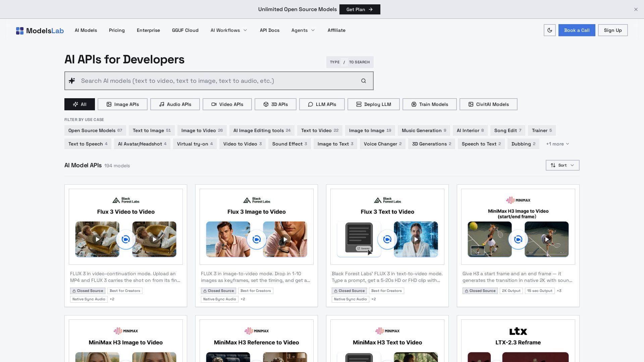
Task: Open the LTX-2.3 Reframe card
Action: pyautogui.click(x=518, y=339)
